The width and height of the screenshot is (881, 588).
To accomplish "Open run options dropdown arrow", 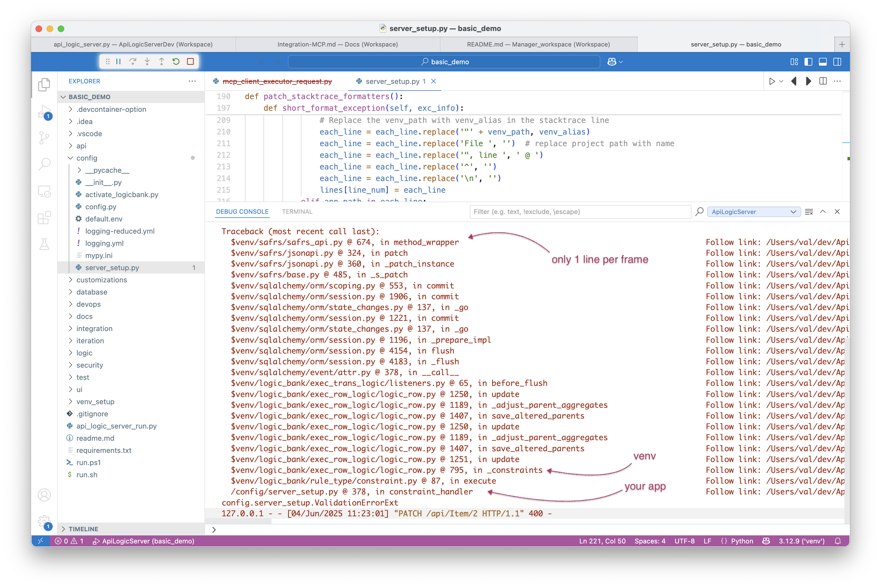I will tap(781, 81).
